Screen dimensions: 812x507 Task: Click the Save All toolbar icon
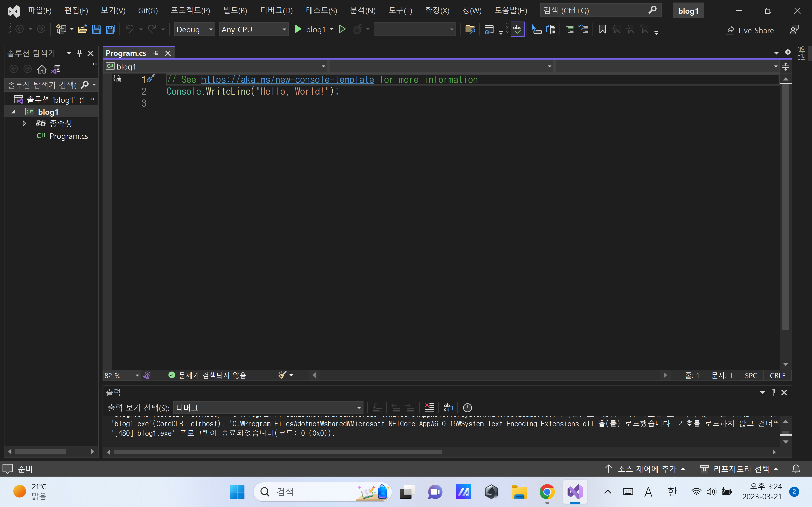pos(110,30)
